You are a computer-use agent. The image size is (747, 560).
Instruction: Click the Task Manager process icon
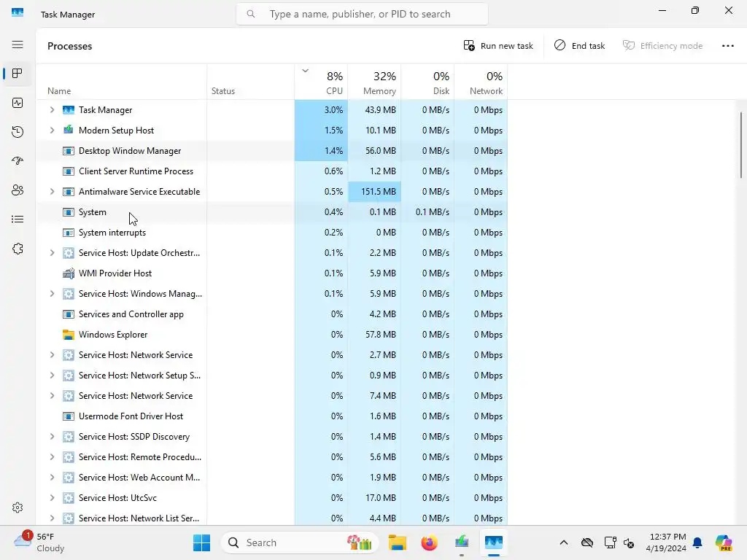tap(69, 110)
